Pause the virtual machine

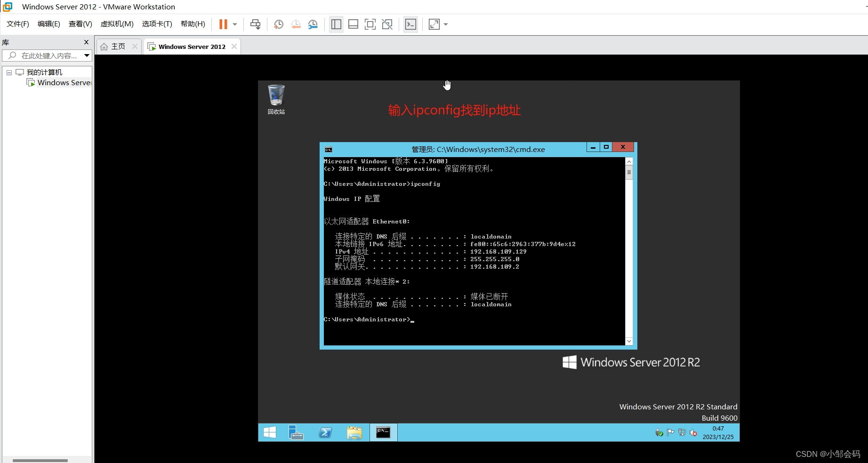coord(223,24)
